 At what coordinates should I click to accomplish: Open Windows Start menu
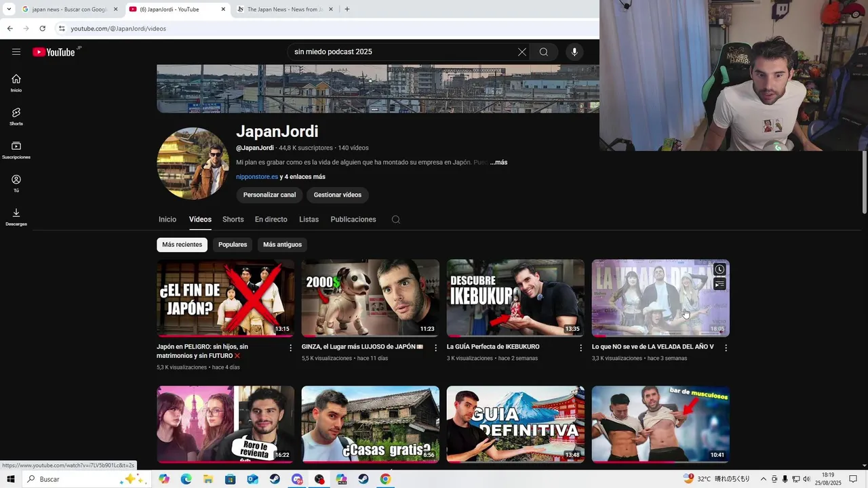point(11,479)
